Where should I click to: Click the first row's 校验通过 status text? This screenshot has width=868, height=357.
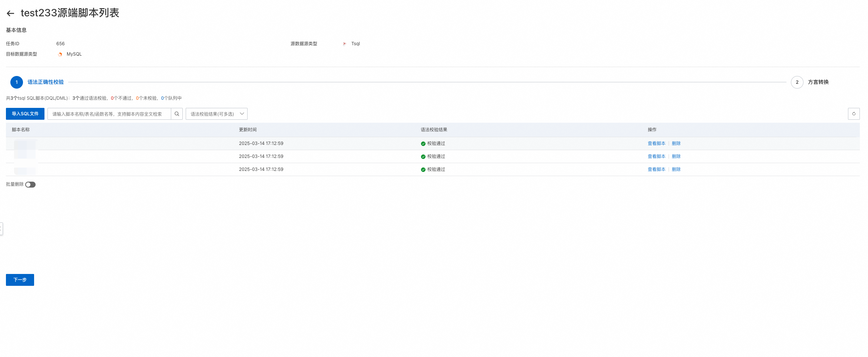[436, 143]
